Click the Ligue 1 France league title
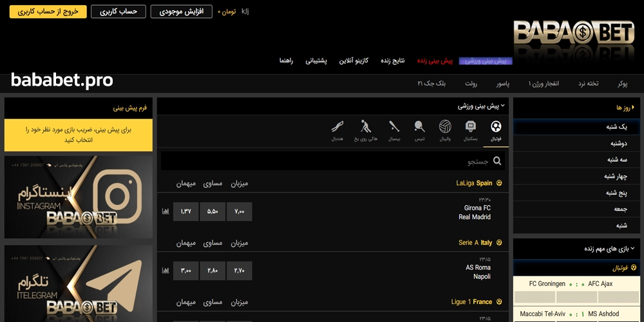The width and height of the screenshot is (644, 322). point(471,302)
